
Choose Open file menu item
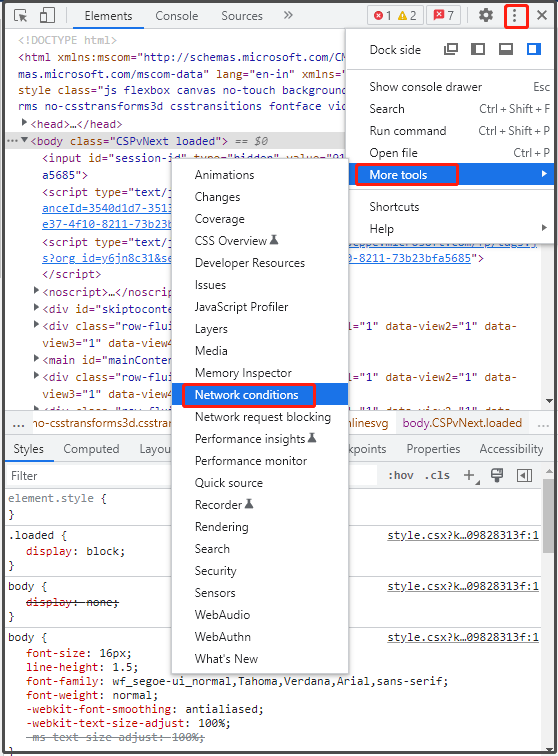tap(450, 153)
